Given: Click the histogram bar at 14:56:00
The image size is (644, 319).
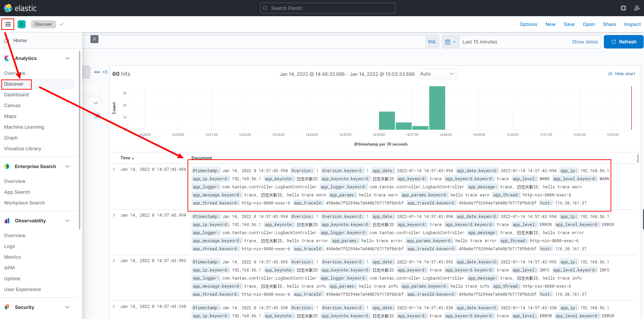Looking at the screenshot, I should (x=387, y=121).
